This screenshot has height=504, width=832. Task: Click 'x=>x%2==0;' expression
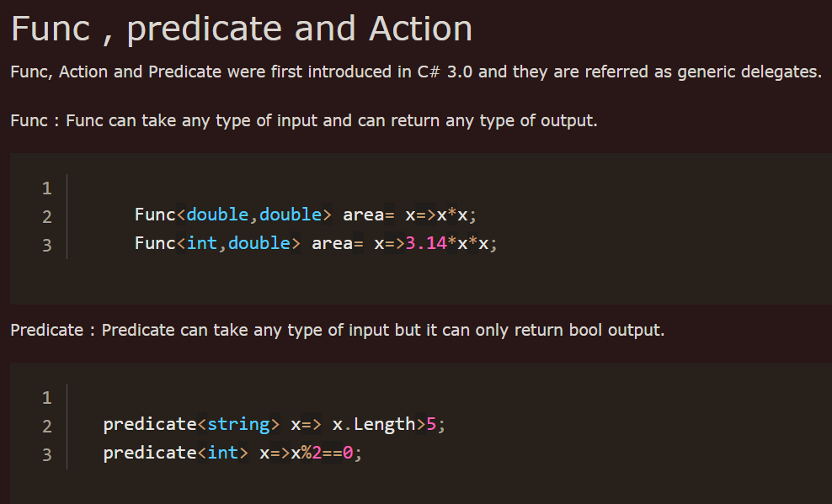[x=311, y=454]
